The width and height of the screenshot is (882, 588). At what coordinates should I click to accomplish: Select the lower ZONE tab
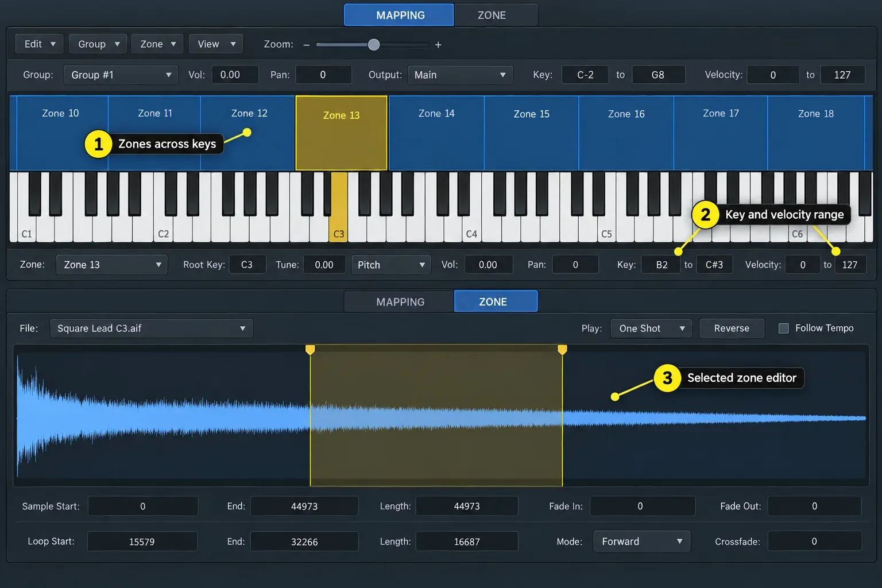click(496, 301)
